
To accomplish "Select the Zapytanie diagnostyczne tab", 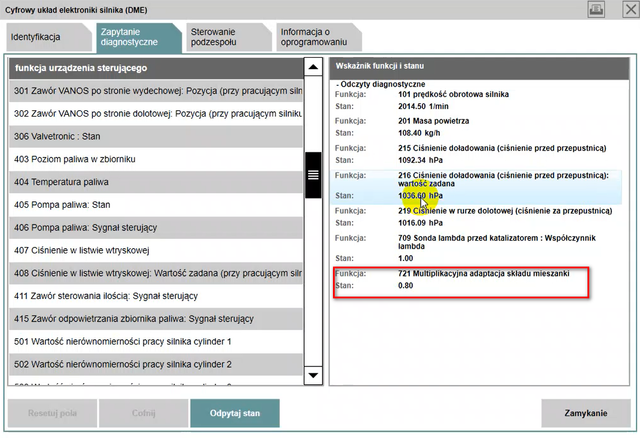I will 138,37.
